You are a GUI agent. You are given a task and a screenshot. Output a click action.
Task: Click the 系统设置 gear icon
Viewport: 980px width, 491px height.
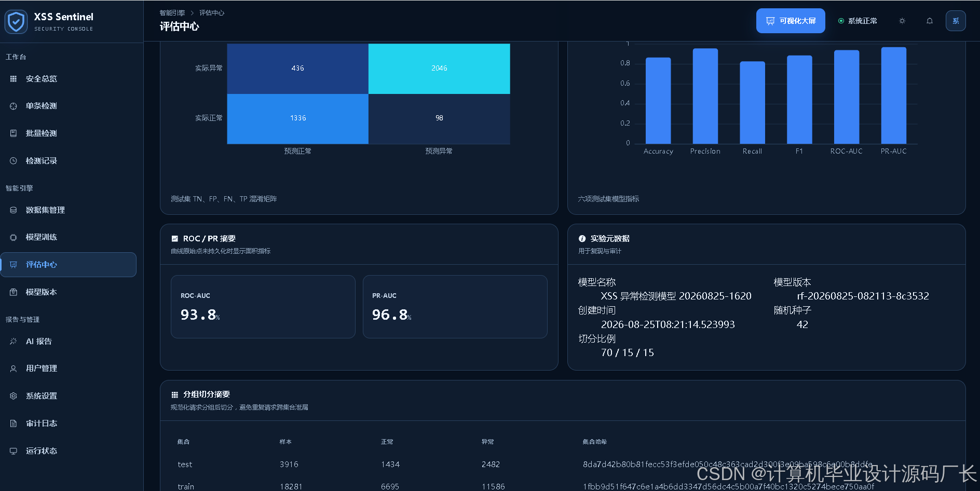pyautogui.click(x=13, y=396)
